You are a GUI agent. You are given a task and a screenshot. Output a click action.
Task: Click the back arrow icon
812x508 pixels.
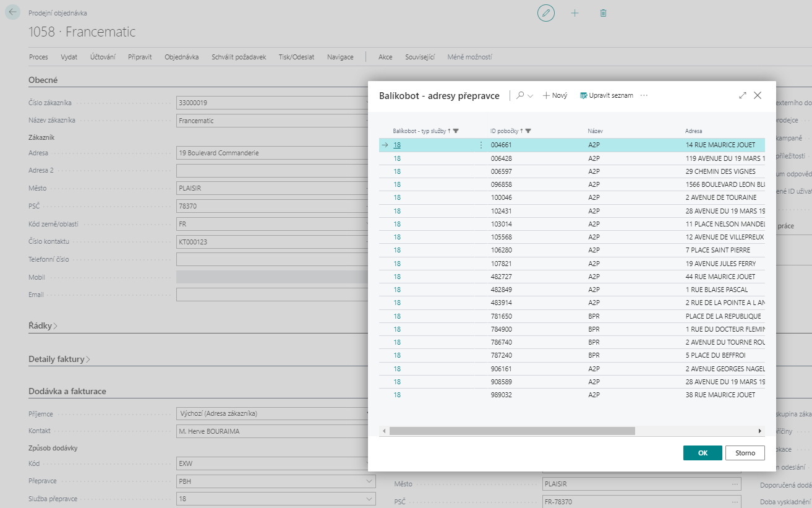pos(13,12)
